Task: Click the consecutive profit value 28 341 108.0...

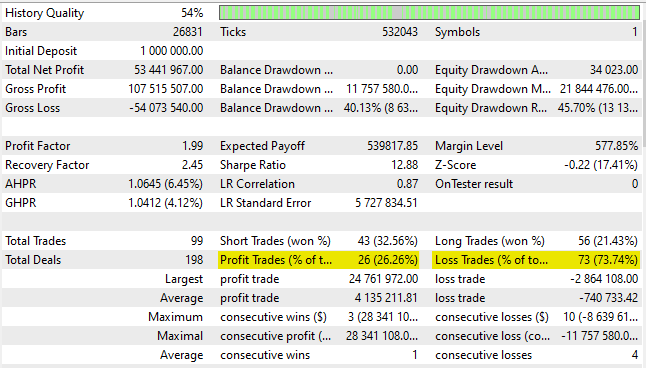Action: (x=382, y=335)
